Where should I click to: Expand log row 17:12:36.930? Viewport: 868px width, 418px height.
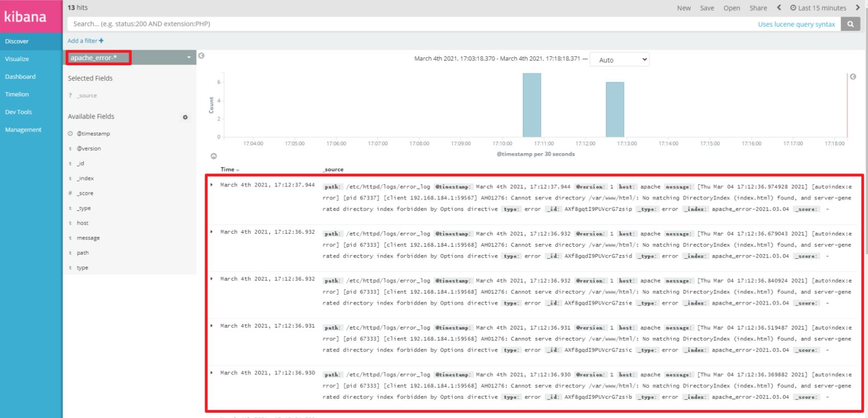(x=212, y=372)
